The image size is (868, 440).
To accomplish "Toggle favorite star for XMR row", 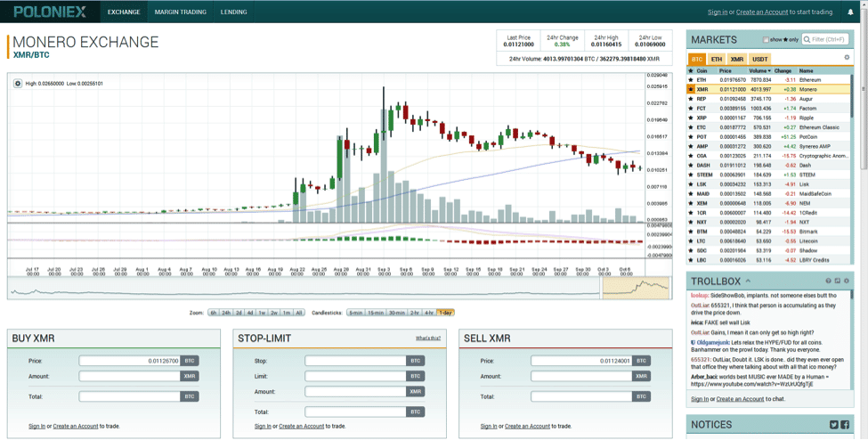I will click(690, 89).
